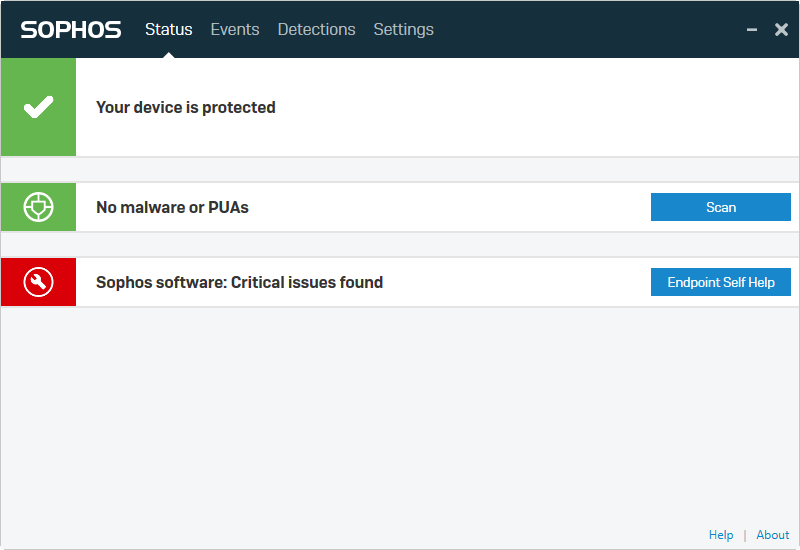Launch Endpoint Self Help

click(720, 282)
